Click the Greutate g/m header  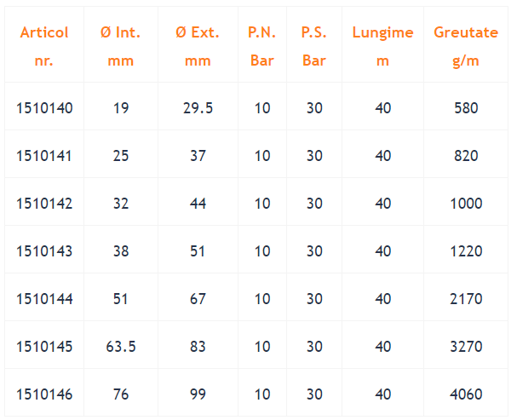tap(466, 47)
